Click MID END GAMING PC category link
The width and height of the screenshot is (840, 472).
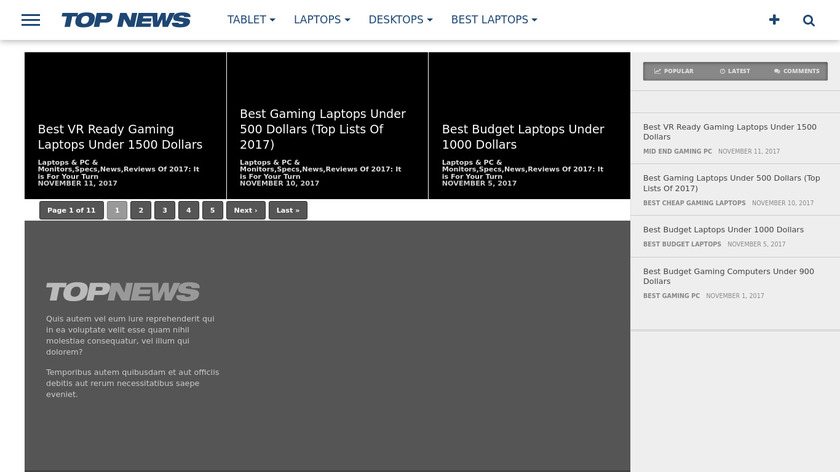click(677, 151)
